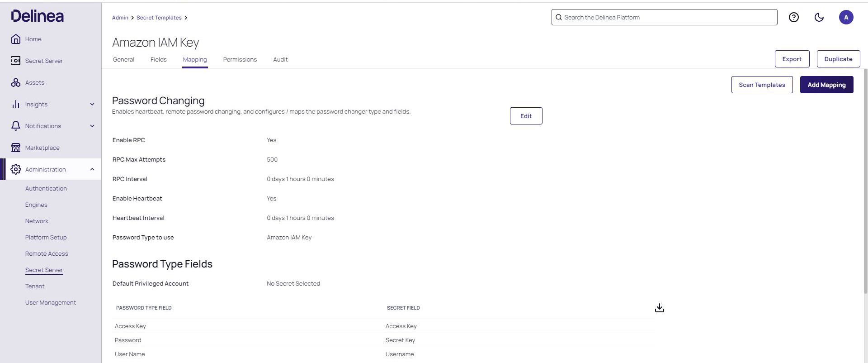
Task: Expand the Notifications menu chevron
Action: pyautogui.click(x=92, y=126)
